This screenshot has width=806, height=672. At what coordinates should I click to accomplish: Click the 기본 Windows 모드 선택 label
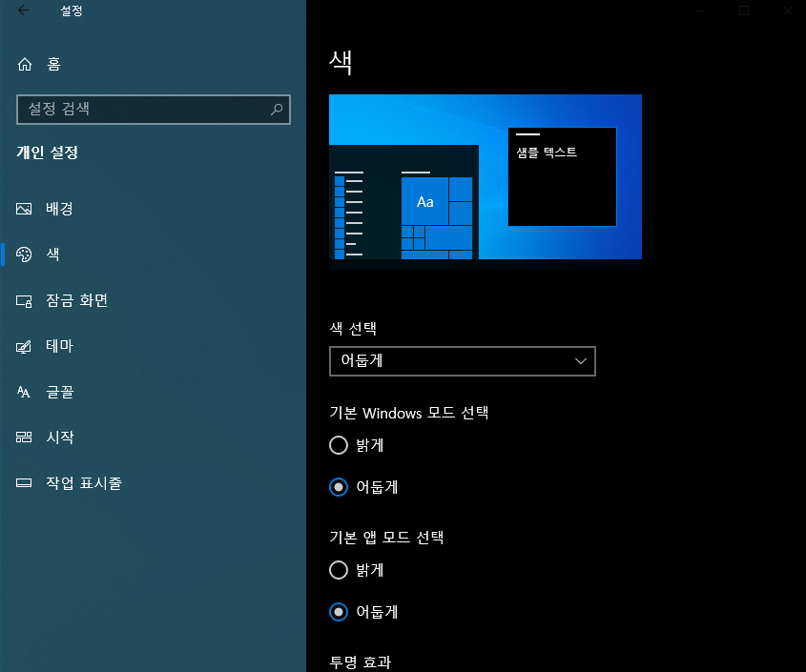tap(408, 413)
